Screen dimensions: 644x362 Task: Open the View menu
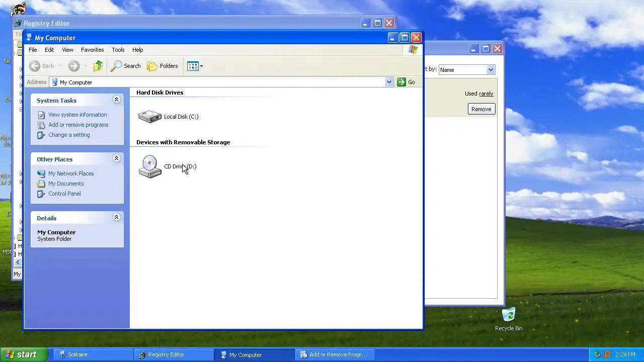(67, 50)
